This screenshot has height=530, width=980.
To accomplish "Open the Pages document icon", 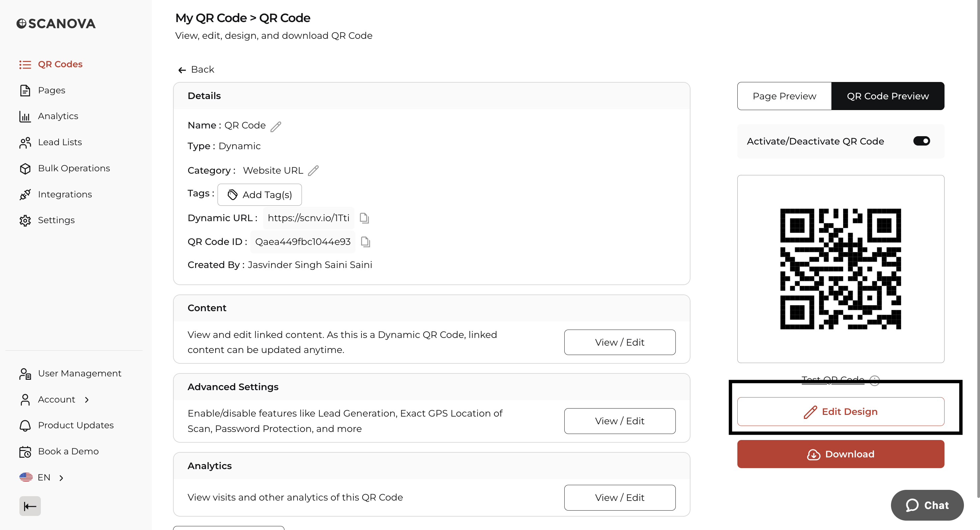I will [25, 90].
